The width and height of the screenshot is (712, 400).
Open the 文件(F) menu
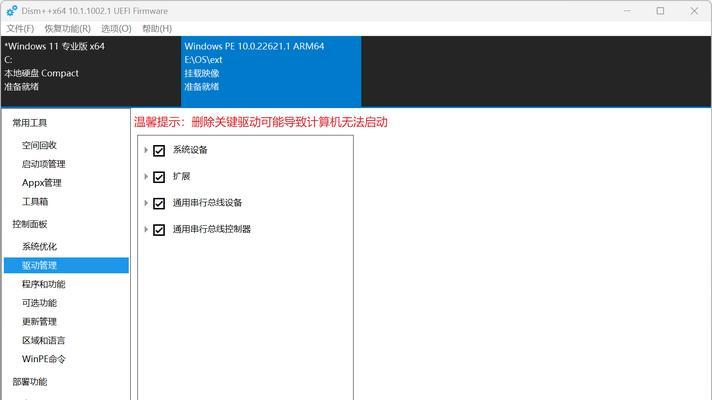click(20, 29)
